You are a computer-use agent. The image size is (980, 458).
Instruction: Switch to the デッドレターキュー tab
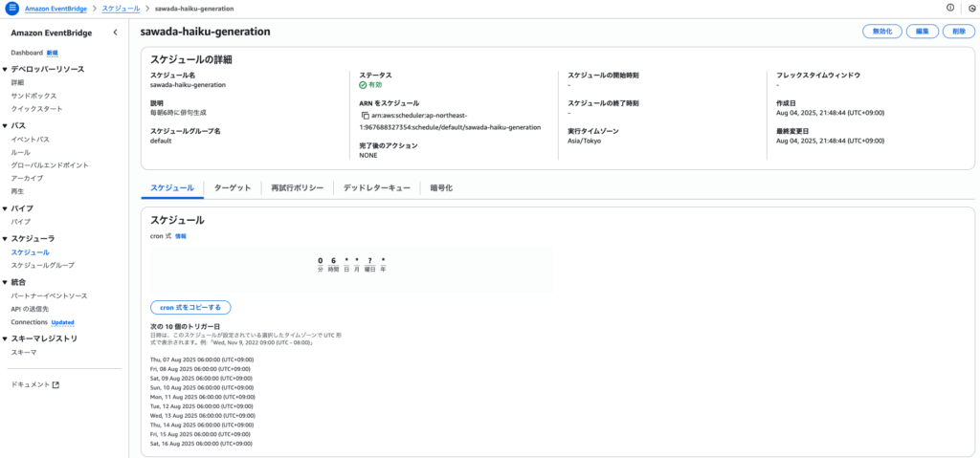click(377, 188)
